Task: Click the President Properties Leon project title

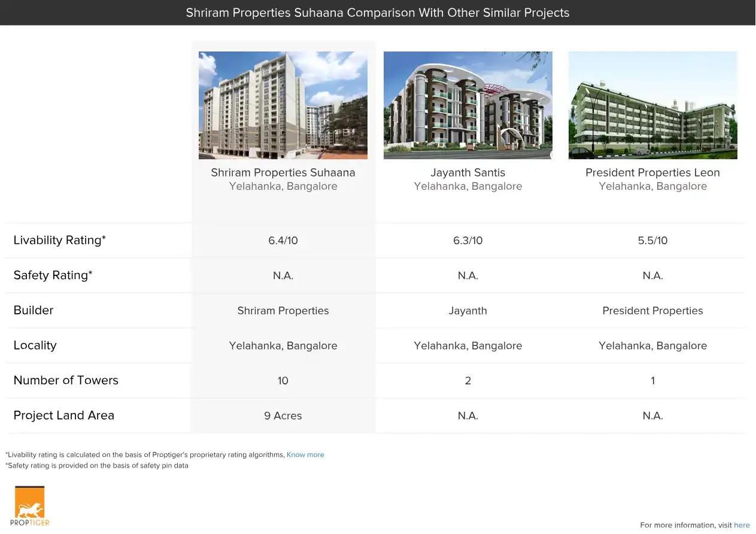Action: 652,172
